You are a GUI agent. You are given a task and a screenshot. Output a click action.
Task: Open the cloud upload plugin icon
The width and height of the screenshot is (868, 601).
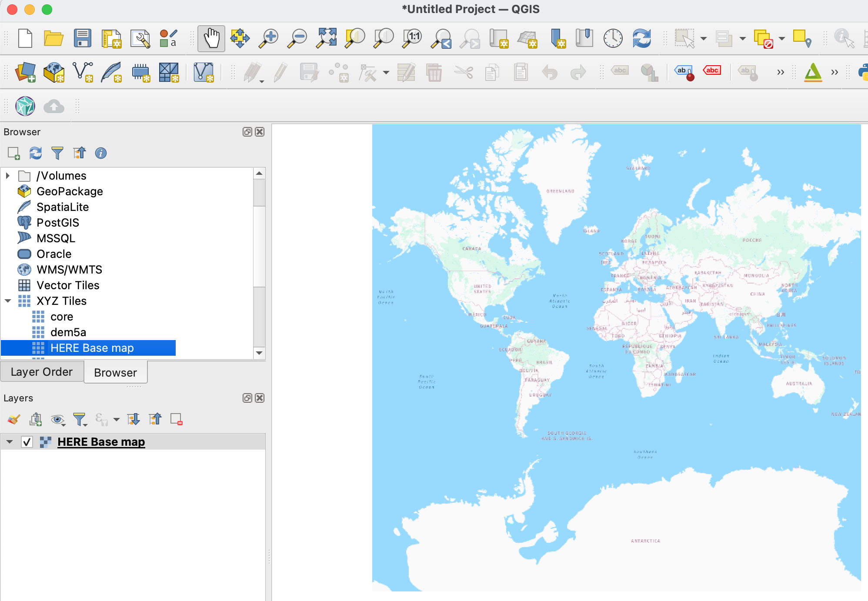click(x=54, y=106)
